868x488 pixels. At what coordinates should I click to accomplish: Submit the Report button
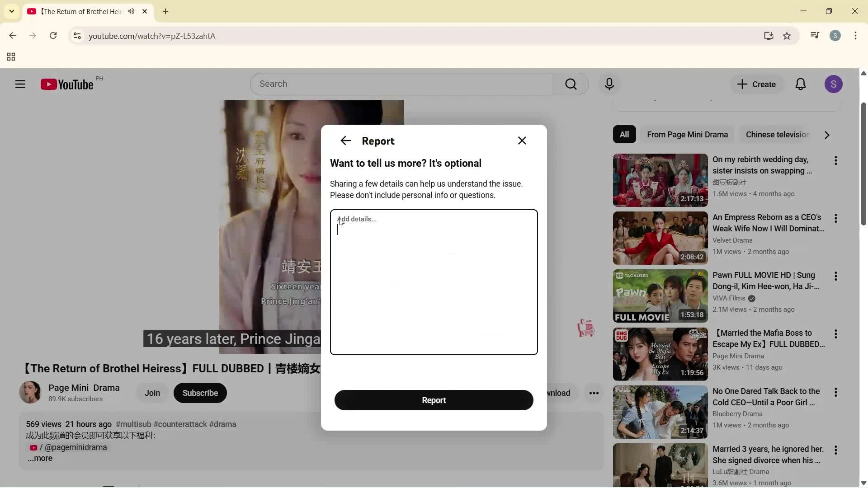(x=433, y=400)
